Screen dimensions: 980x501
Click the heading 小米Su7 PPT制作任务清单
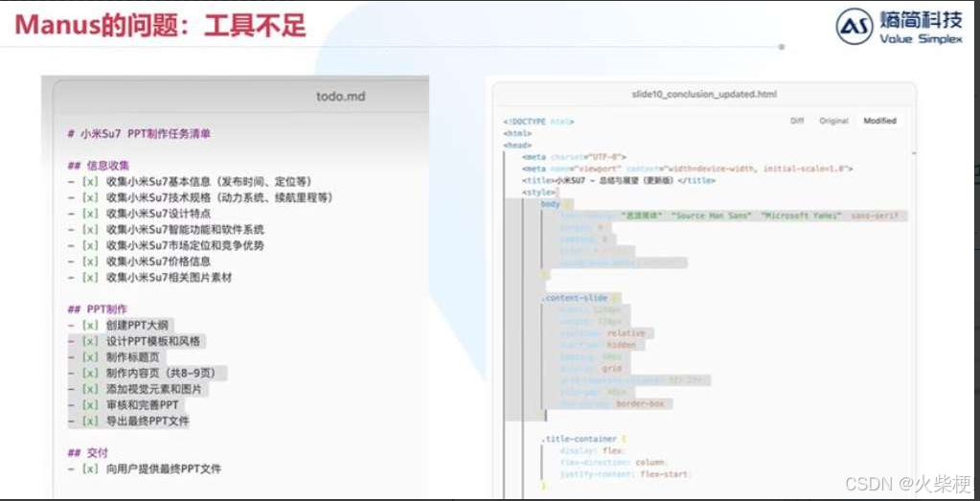tap(139, 134)
